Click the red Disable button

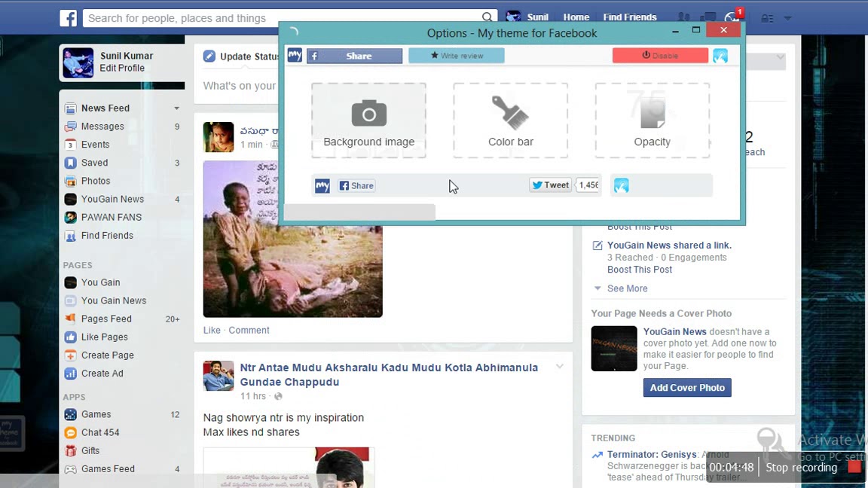(x=660, y=55)
